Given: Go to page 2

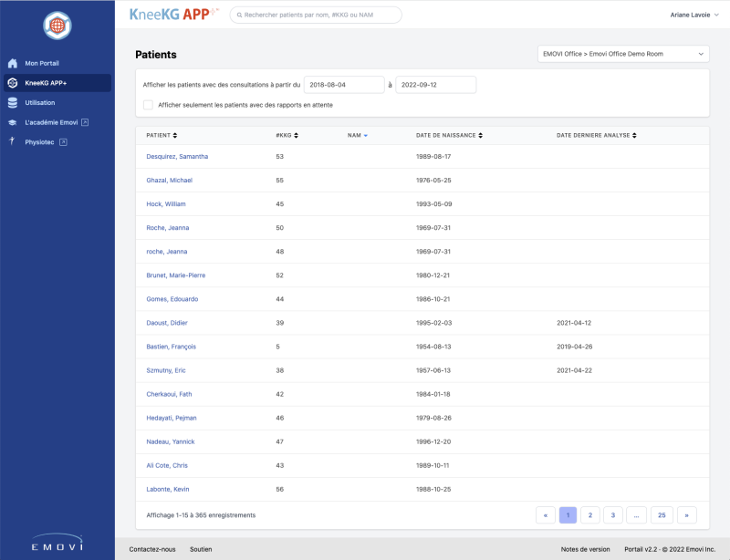Looking at the screenshot, I should tap(589, 515).
